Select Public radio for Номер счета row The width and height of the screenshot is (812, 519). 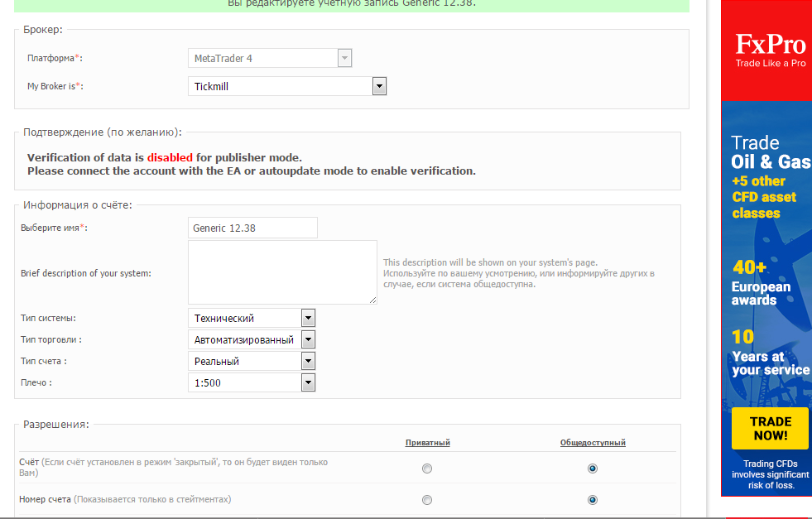(593, 500)
